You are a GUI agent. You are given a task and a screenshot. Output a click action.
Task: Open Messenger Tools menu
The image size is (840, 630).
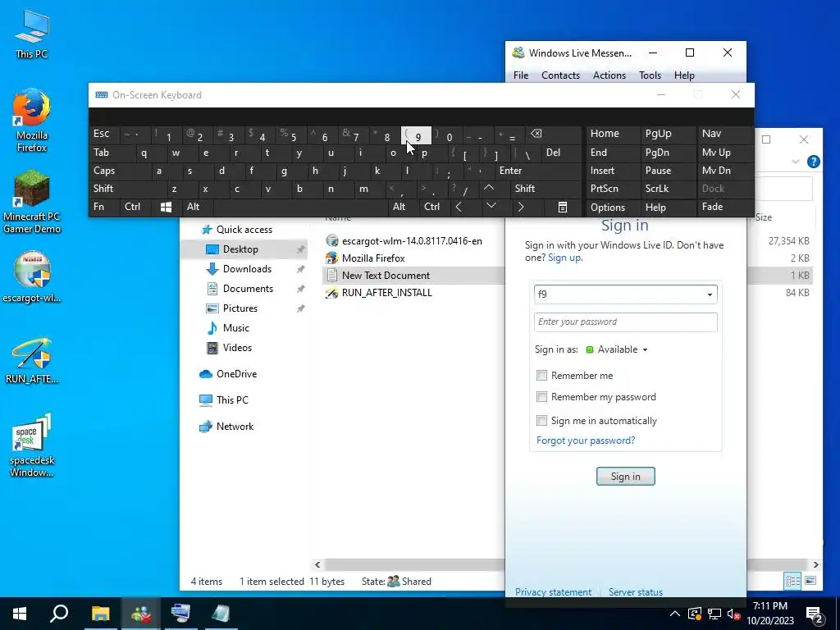(x=650, y=75)
